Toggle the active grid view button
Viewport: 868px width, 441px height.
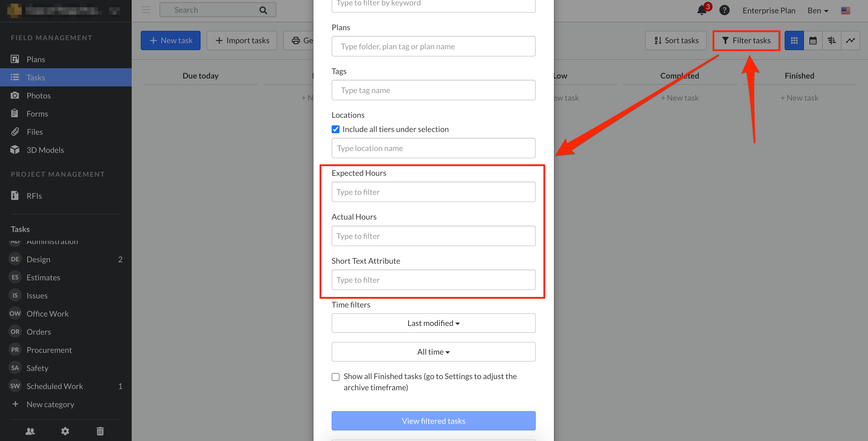coord(794,40)
